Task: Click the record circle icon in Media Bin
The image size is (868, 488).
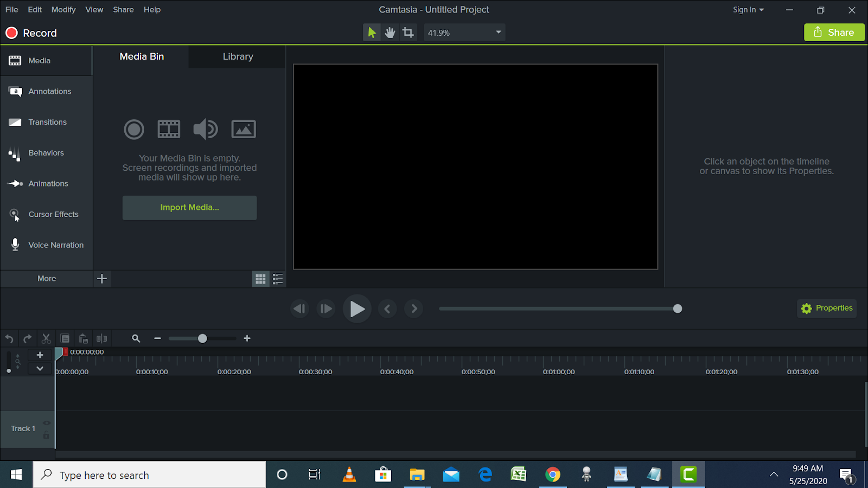Action: coord(134,129)
